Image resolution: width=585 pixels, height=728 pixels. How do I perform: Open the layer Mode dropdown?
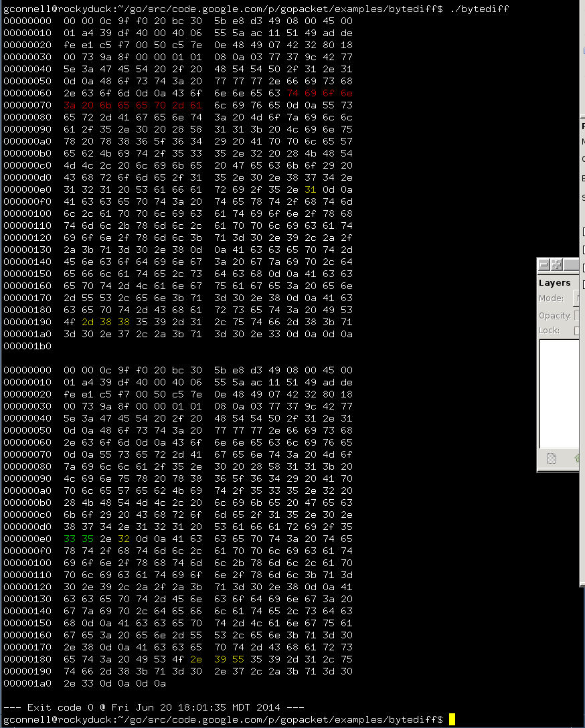[576, 298]
